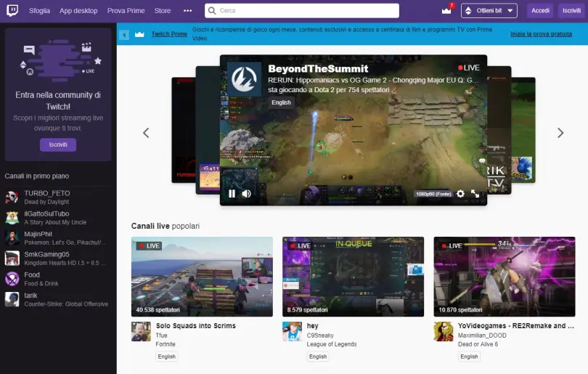Open the Prime loot crown icon with notifications
Image resolution: width=588 pixels, height=374 pixels.
tap(447, 9)
